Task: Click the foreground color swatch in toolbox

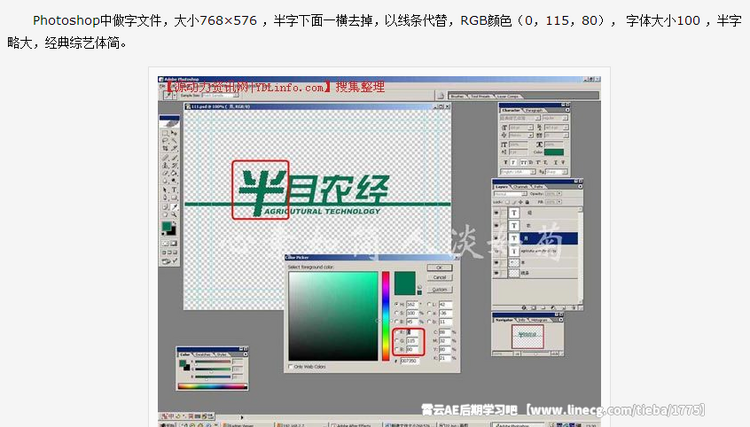Action: coord(166,226)
